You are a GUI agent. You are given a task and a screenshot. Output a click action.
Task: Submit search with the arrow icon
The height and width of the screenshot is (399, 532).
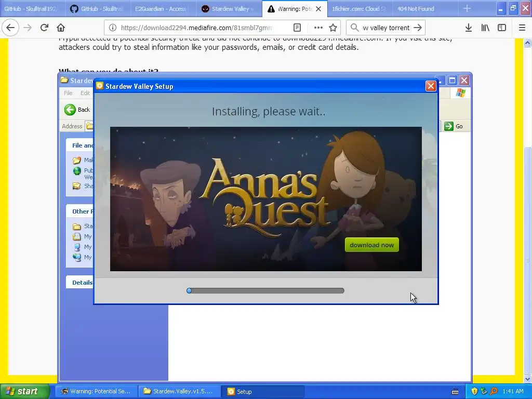418,28
